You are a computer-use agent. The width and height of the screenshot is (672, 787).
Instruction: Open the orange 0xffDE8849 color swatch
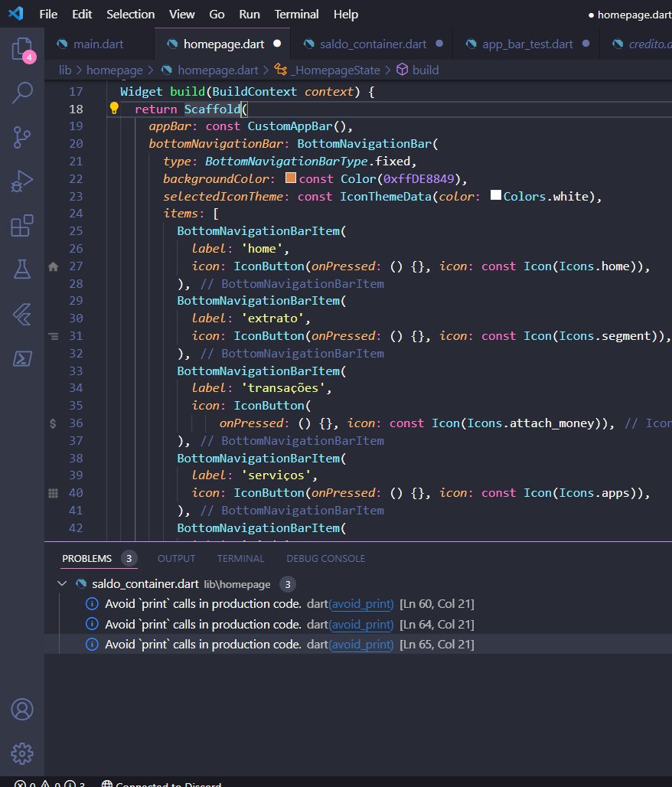point(291,178)
